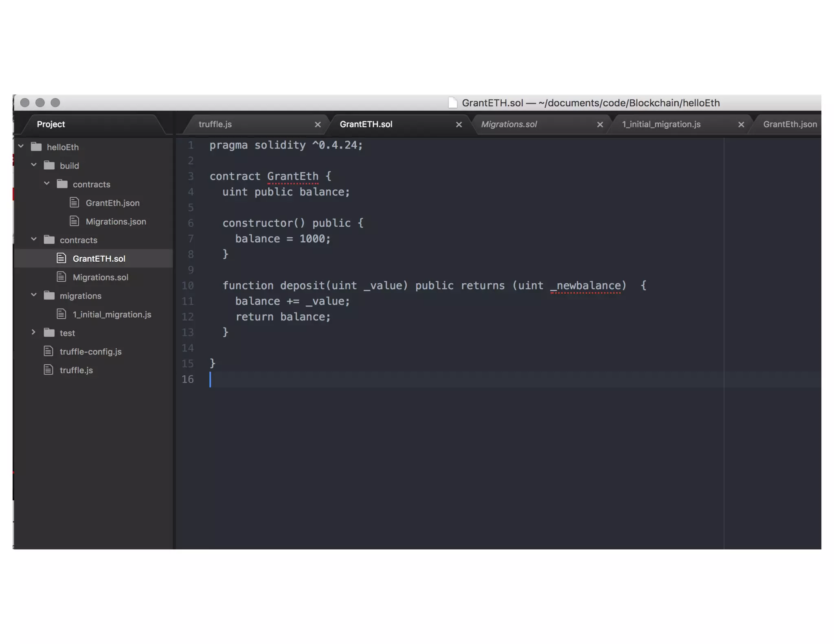Click the truffle-config.js file icon
The image size is (834, 644).
[x=48, y=351]
